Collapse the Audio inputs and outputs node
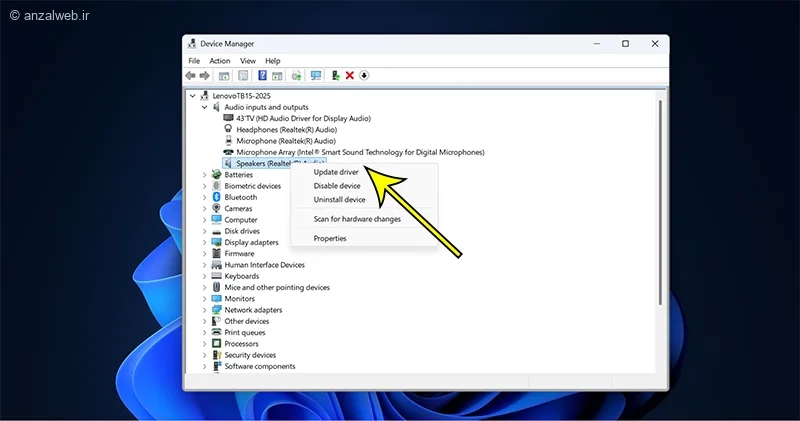This screenshot has width=800, height=421. coord(205,107)
